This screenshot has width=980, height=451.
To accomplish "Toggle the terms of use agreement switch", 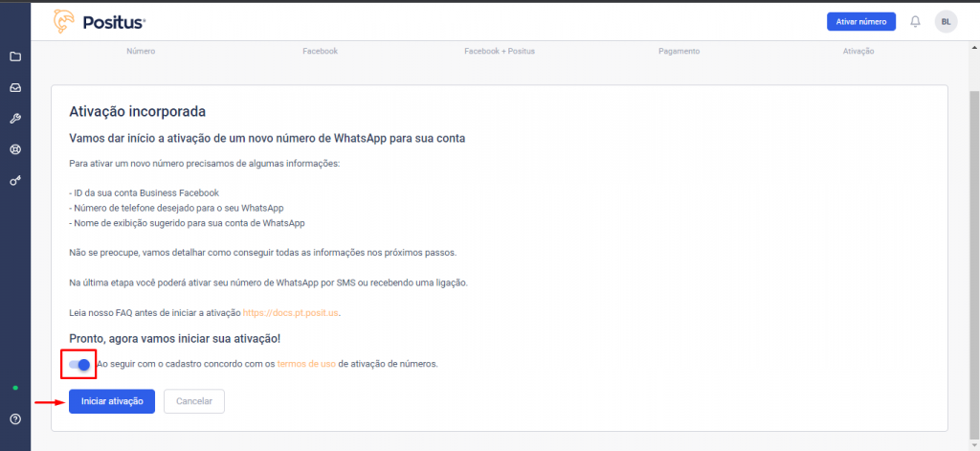I will click(80, 364).
